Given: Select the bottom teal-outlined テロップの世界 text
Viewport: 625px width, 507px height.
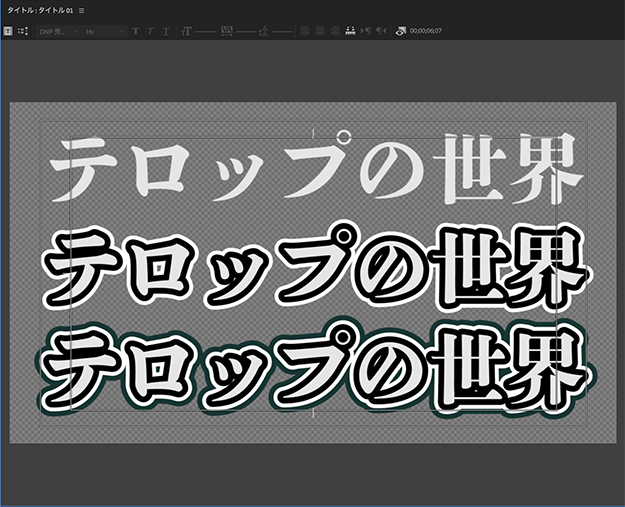Looking at the screenshot, I should pyautogui.click(x=315, y=368).
